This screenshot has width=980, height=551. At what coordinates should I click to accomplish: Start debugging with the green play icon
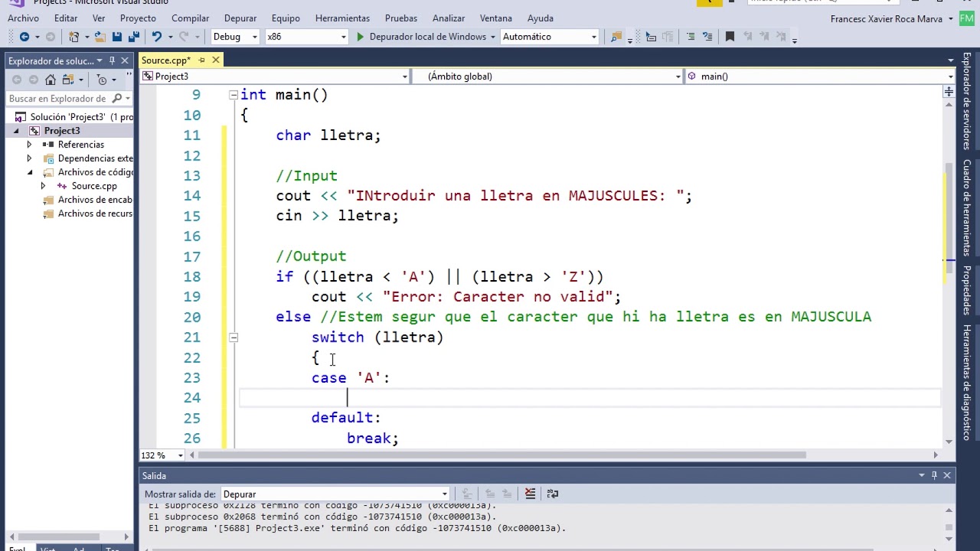pos(361,37)
